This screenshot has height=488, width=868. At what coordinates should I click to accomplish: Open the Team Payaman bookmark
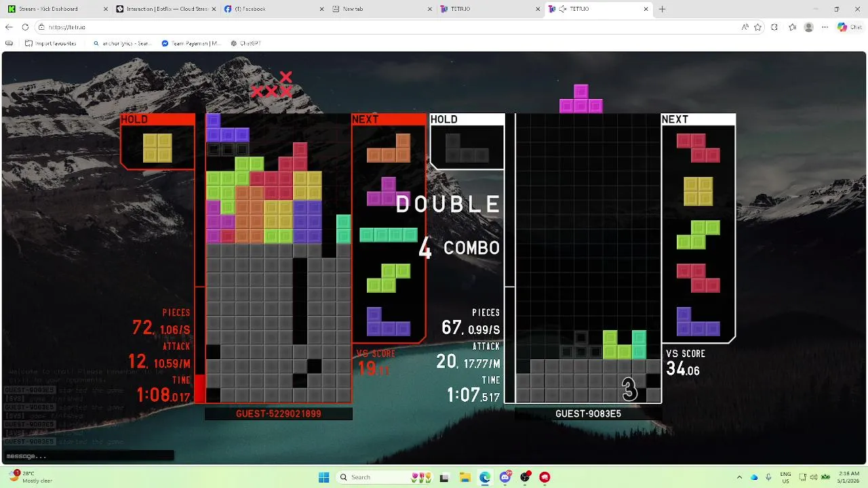click(191, 43)
